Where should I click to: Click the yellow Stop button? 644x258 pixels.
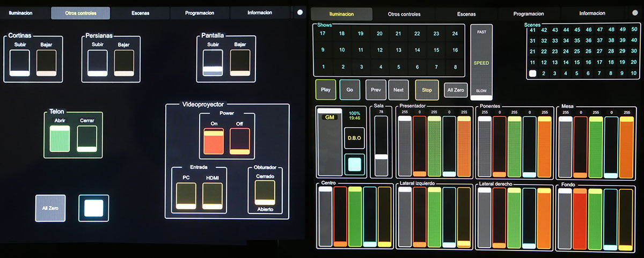click(427, 90)
